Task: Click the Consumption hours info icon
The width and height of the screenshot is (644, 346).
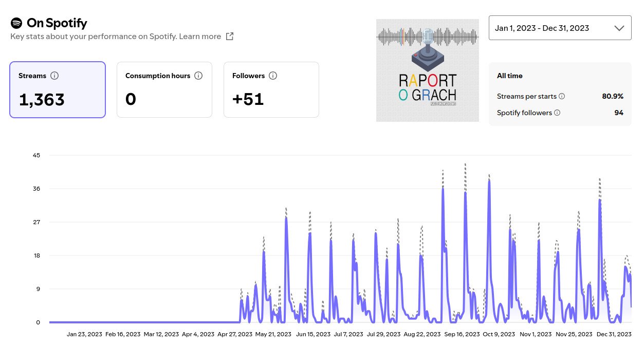Action: [198, 76]
